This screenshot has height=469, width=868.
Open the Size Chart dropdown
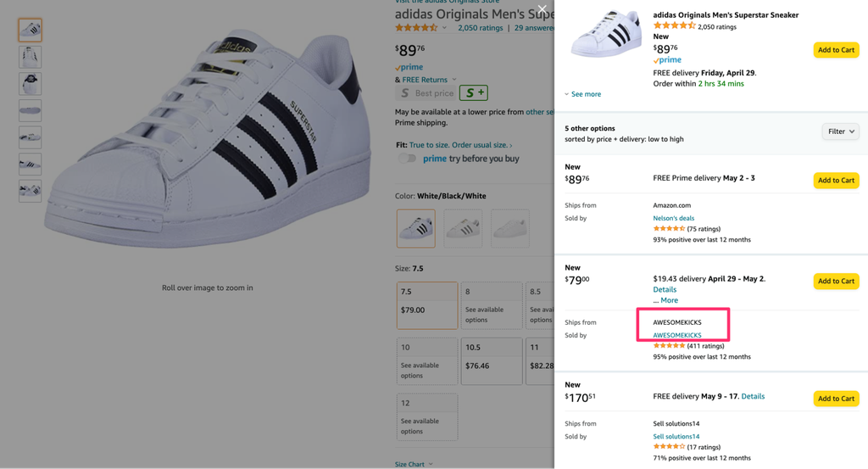tap(413, 464)
